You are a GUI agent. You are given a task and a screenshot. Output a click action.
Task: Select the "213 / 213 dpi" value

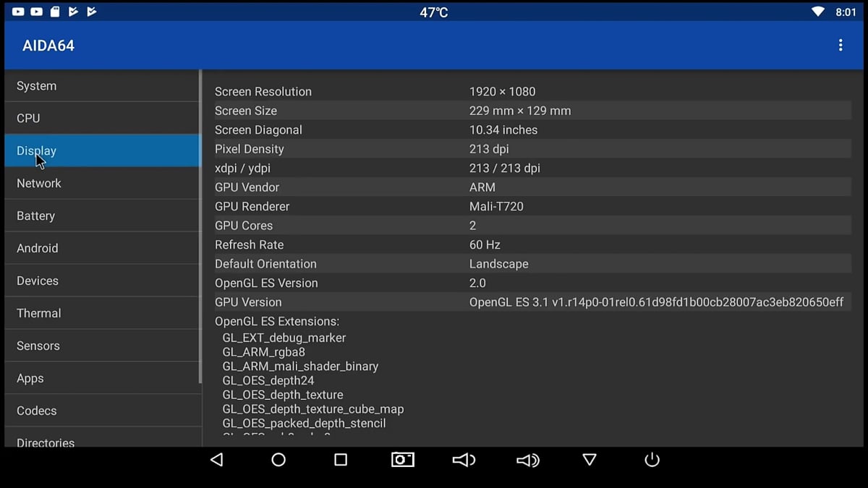coord(505,168)
